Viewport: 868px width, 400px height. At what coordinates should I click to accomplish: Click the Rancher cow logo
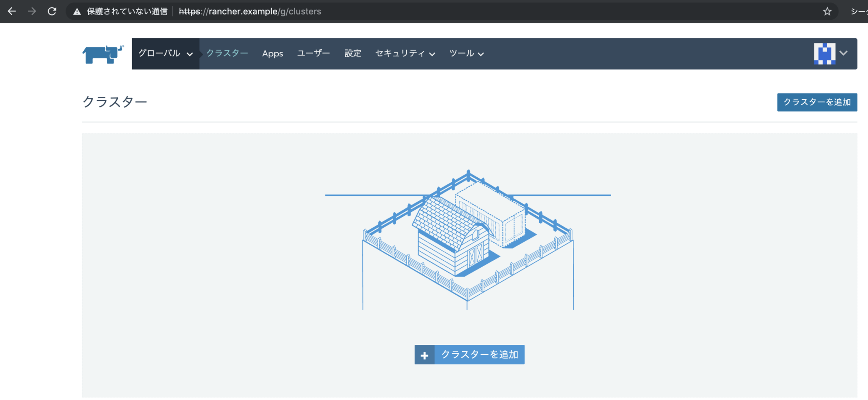coord(103,54)
